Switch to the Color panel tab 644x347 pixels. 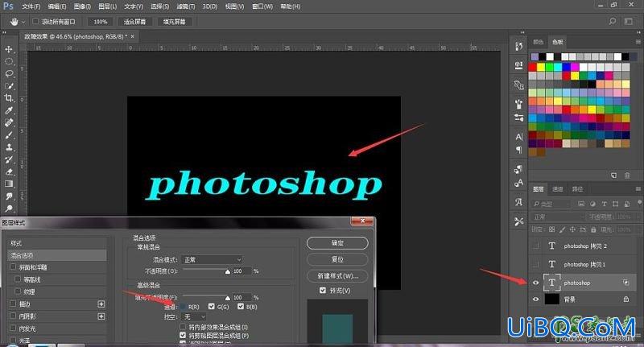click(x=538, y=42)
